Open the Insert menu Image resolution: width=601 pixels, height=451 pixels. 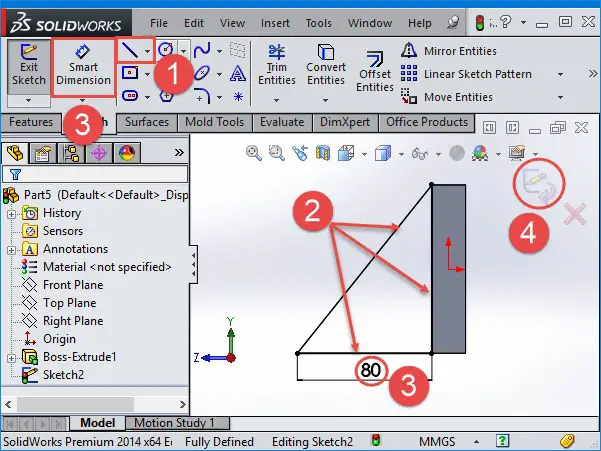[275, 23]
